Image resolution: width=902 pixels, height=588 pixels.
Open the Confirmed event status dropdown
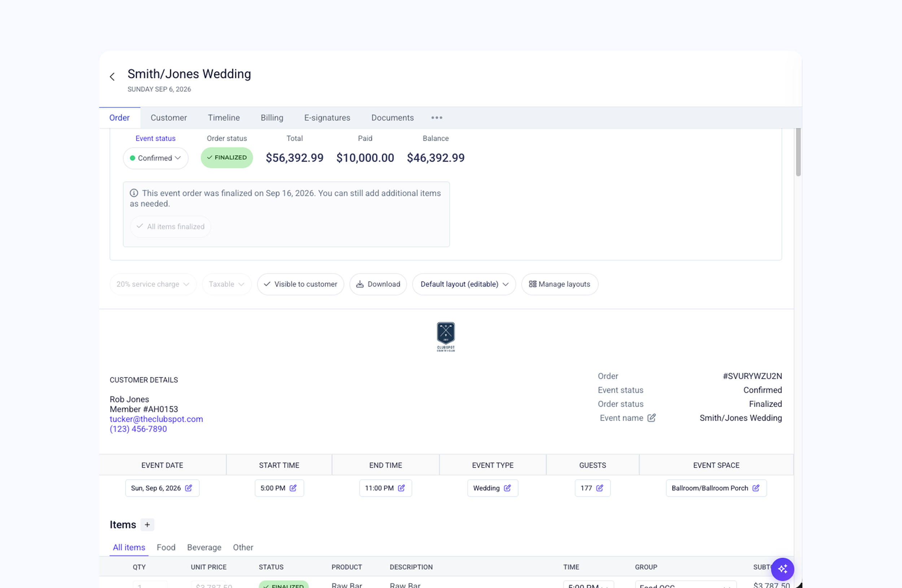pos(156,158)
